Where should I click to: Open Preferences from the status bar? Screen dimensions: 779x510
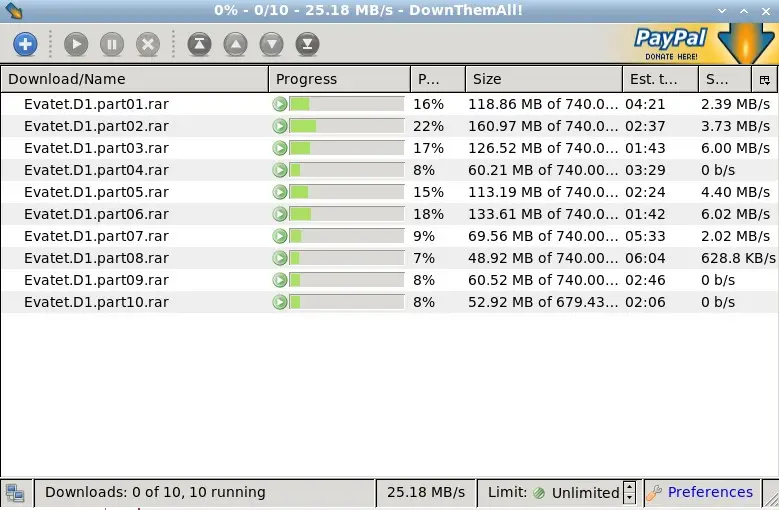[710, 492]
